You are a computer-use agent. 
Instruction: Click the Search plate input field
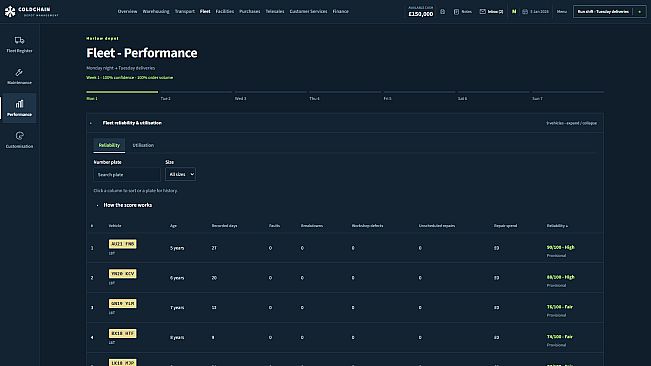[127, 175]
